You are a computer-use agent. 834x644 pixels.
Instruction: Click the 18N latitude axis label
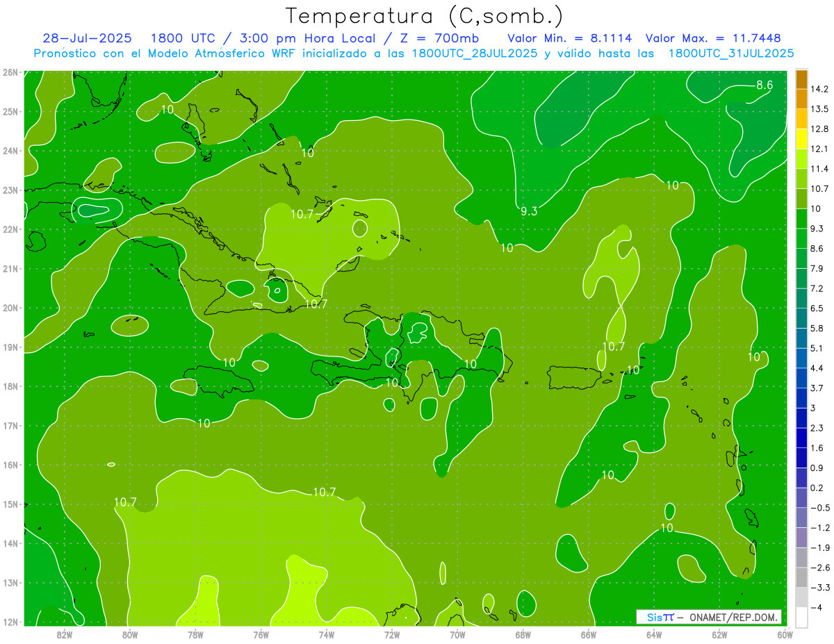(10, 386)
